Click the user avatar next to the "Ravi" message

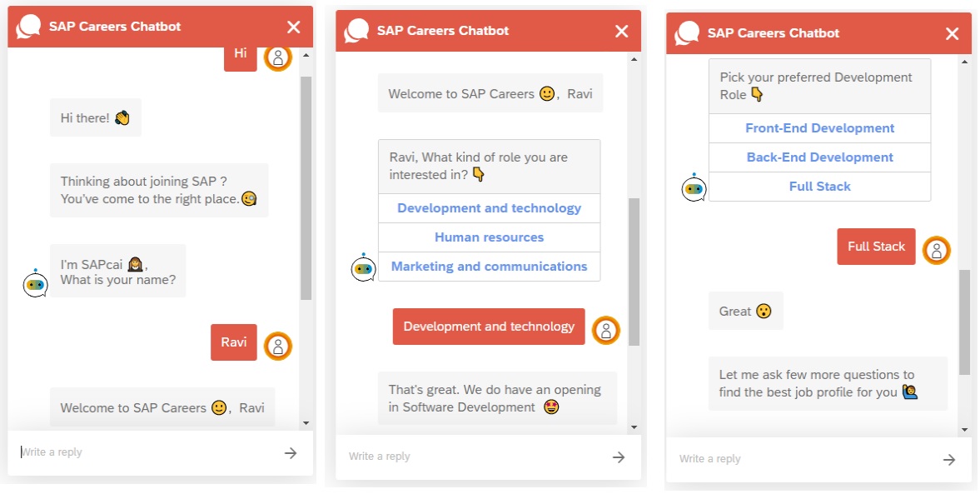(x=278, y=345)
